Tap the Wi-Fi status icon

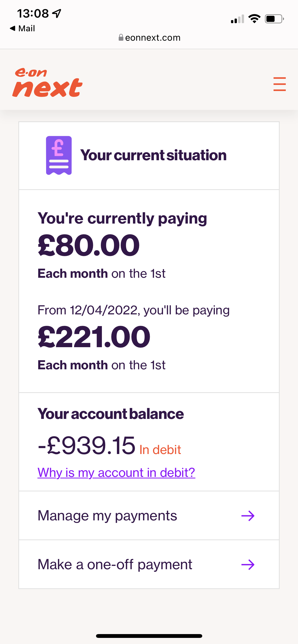click(254, 19)
